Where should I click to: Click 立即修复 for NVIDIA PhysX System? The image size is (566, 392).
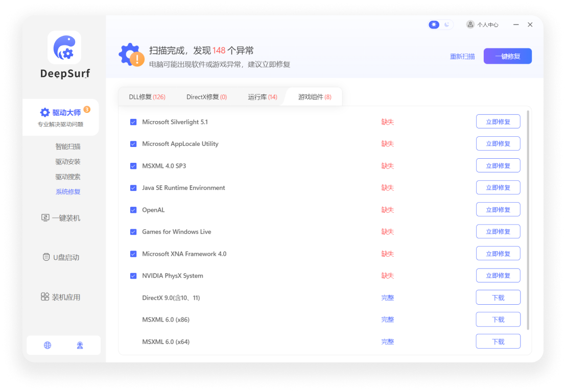tap(498, 275)
